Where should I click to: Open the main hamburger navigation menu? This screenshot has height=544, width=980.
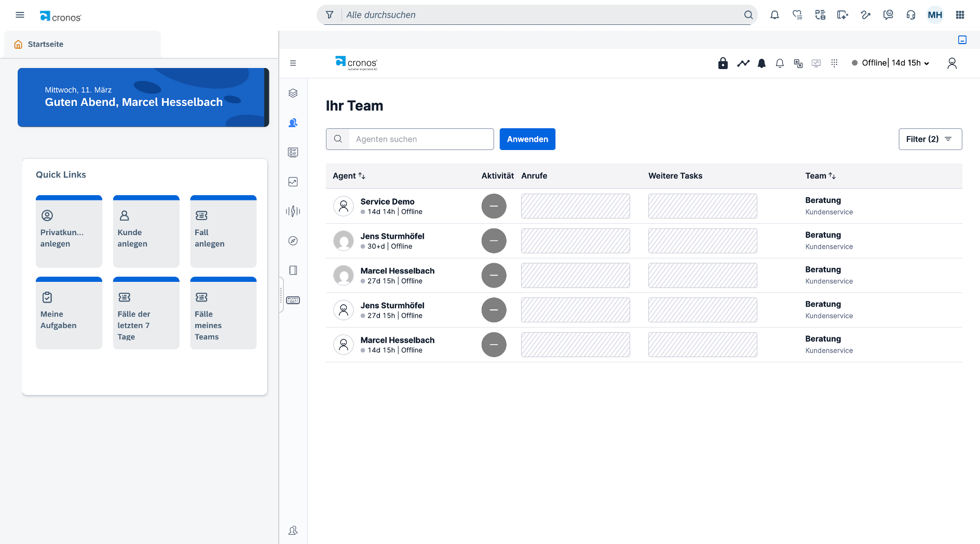click(x=20, y=15)
